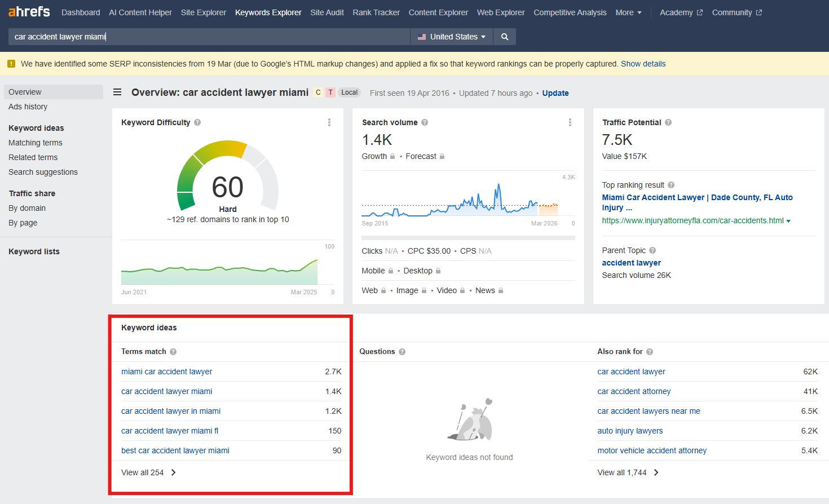Open Site Audit
This screenshot has height=504, width=829.
click(x=327, y=12)
